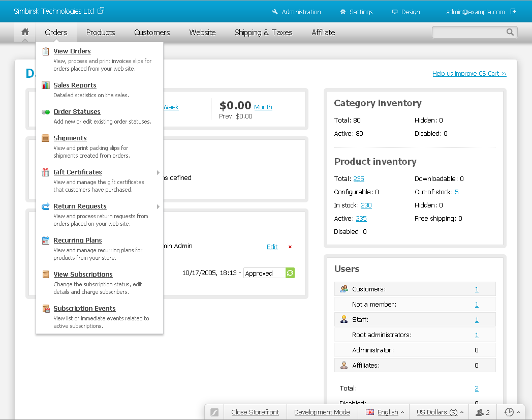Image resolution: width=532 pixels, height=420 pixels.
Task: Click the View Subscriptions icon
Action: [x=45, y=275]
